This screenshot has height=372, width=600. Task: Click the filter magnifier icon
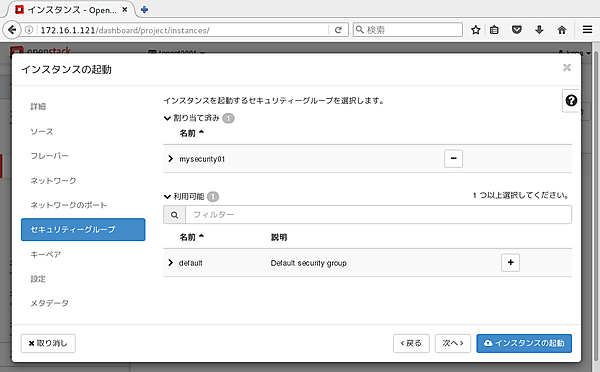pyautogui.click(x=174, y=215)
